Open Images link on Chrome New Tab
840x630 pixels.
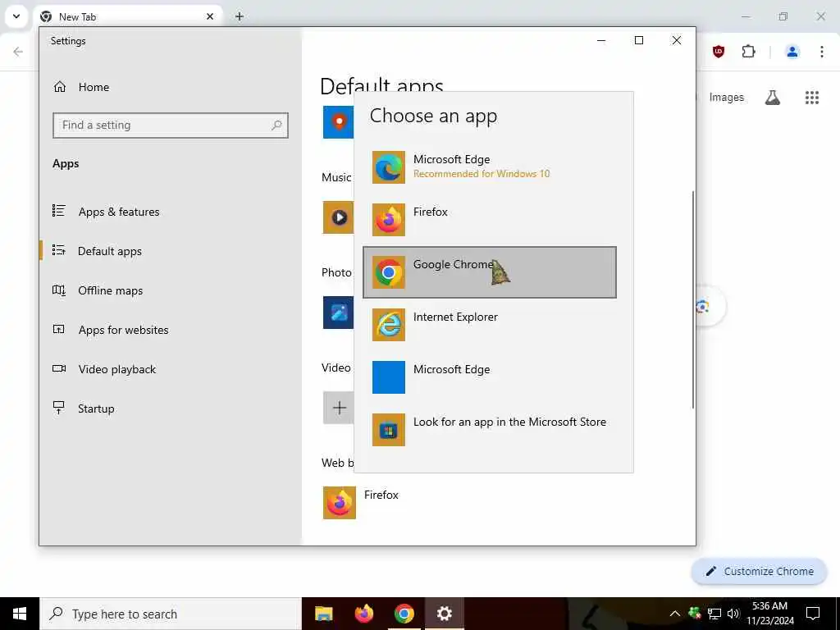(x=727, y=97)
